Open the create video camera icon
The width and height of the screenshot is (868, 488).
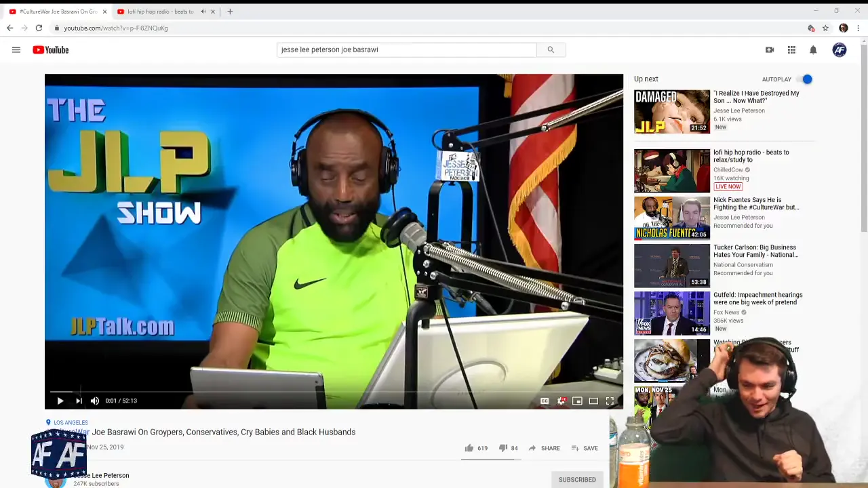(x=770, y=49)
